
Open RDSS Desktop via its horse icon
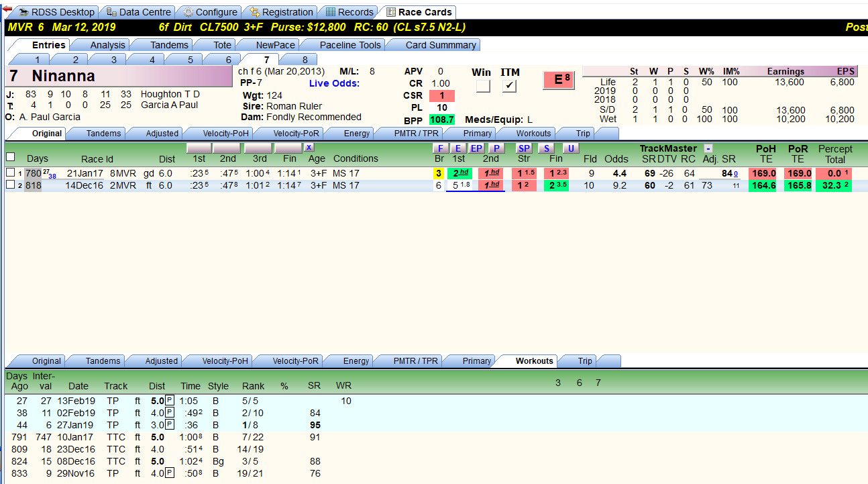pos(24,12)
